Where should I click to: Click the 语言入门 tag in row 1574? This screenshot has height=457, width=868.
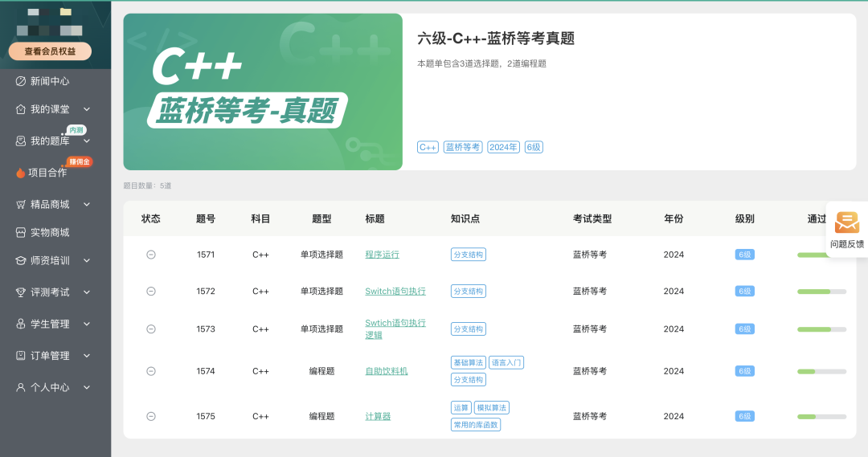tap(506, 363)
